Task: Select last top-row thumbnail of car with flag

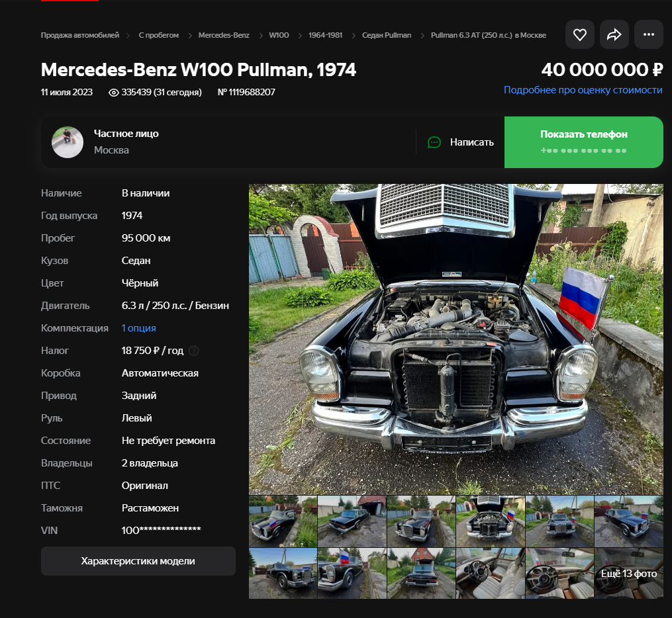Action: click(629, 521)
